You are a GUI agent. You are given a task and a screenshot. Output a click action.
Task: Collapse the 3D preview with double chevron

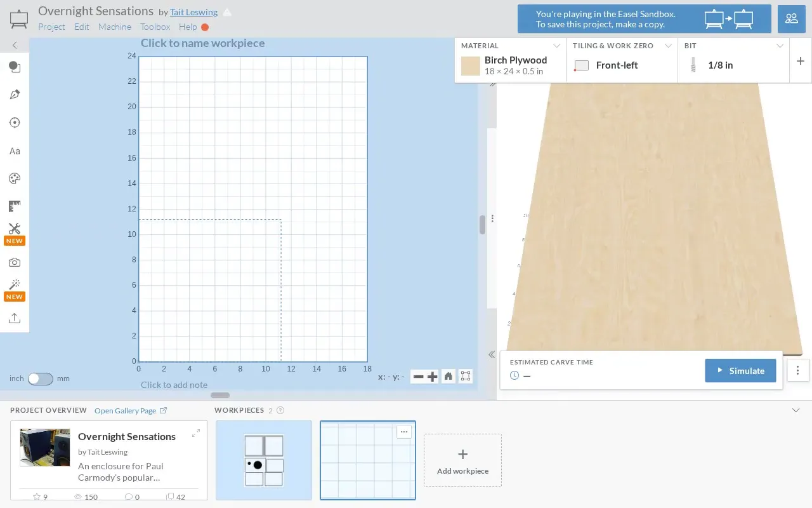tap(492, 355)
